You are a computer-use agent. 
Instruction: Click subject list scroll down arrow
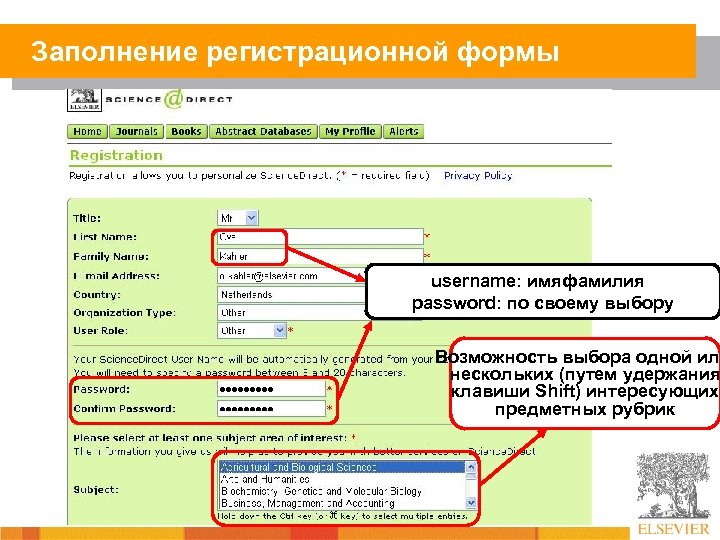coord(471,503)
